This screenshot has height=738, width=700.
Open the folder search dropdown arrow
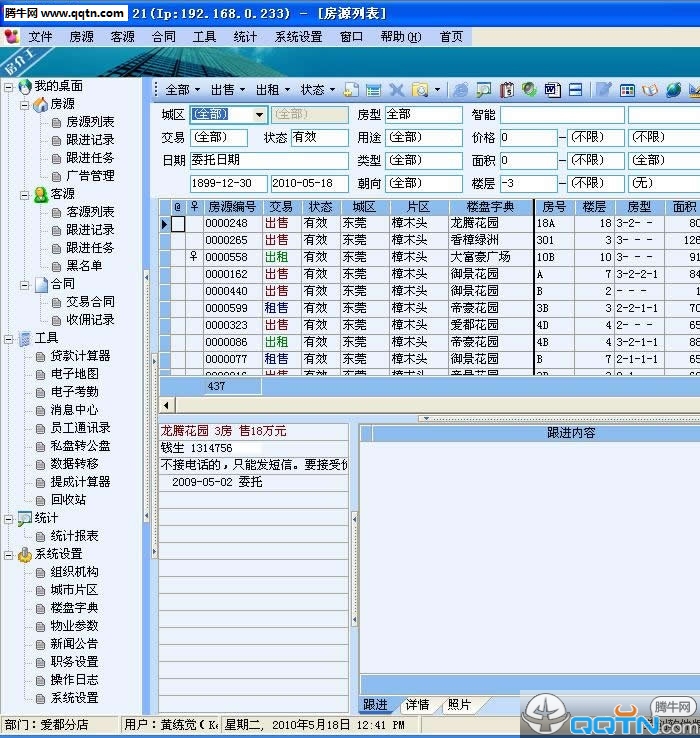tap(437, 89)
